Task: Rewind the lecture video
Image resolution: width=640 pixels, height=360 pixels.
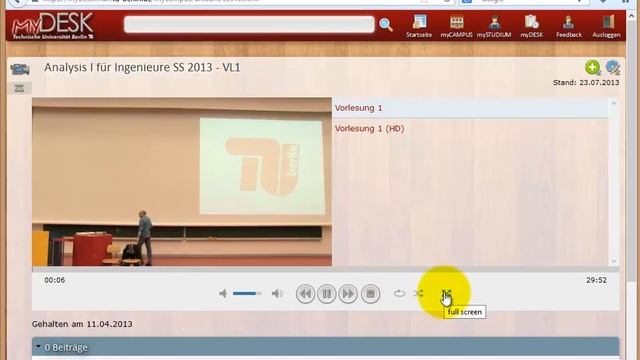Action: (305, 293)
